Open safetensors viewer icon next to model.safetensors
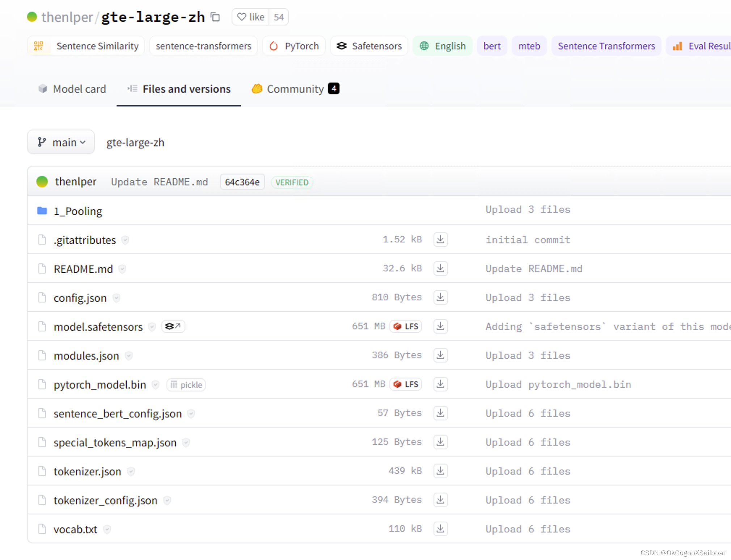The image size is (731, 560). coord(173,326)
